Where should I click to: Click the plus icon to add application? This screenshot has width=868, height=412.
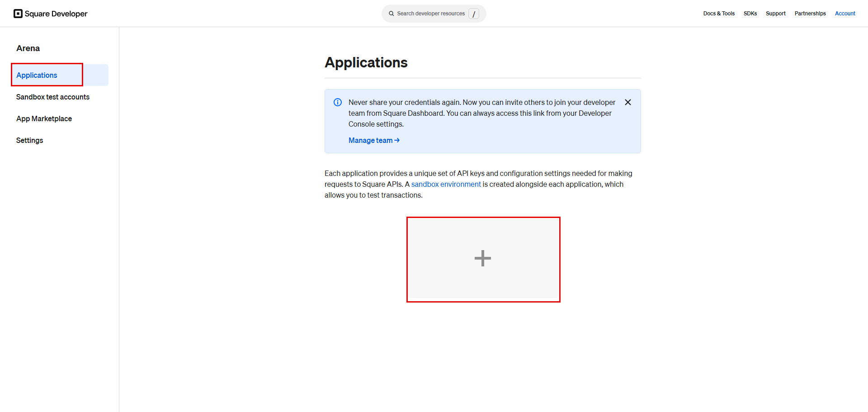(x=483, y=259)
